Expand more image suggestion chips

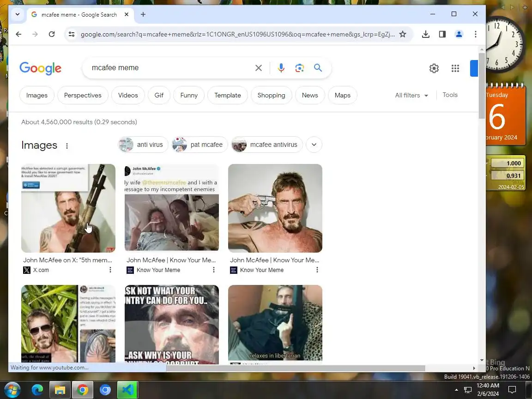point(314,145)
